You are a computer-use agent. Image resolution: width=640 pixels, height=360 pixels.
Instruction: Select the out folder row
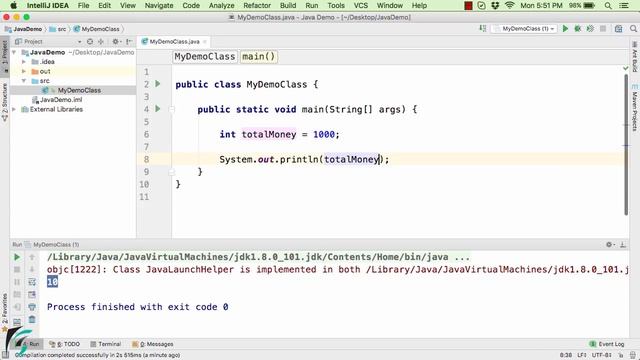73,71
